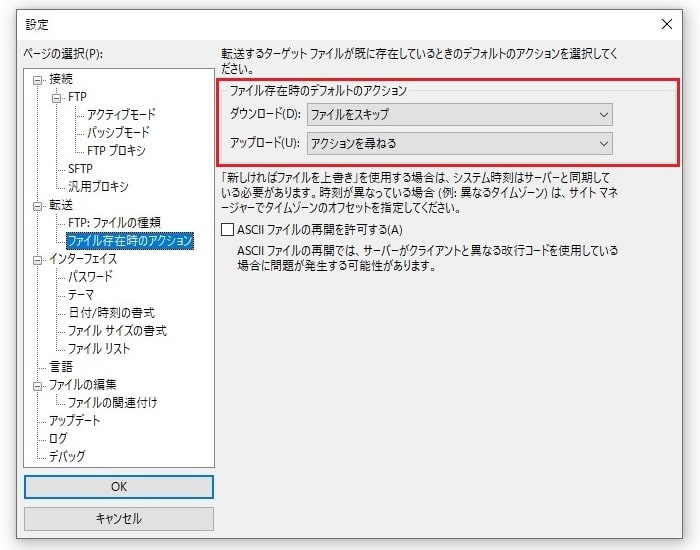700x550 pixels.
Task: Select FTP: ファイルの種類 page
Action: coord(114,223)
